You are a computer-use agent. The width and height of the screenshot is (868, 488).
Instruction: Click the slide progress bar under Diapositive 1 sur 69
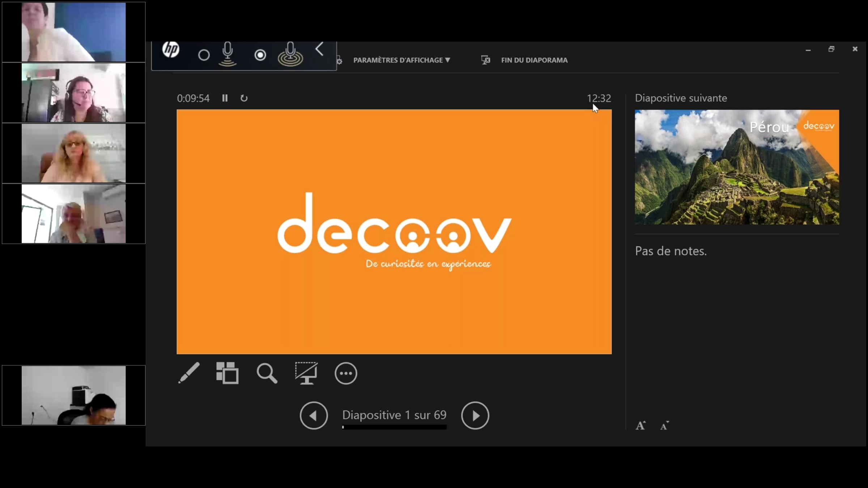394,427
